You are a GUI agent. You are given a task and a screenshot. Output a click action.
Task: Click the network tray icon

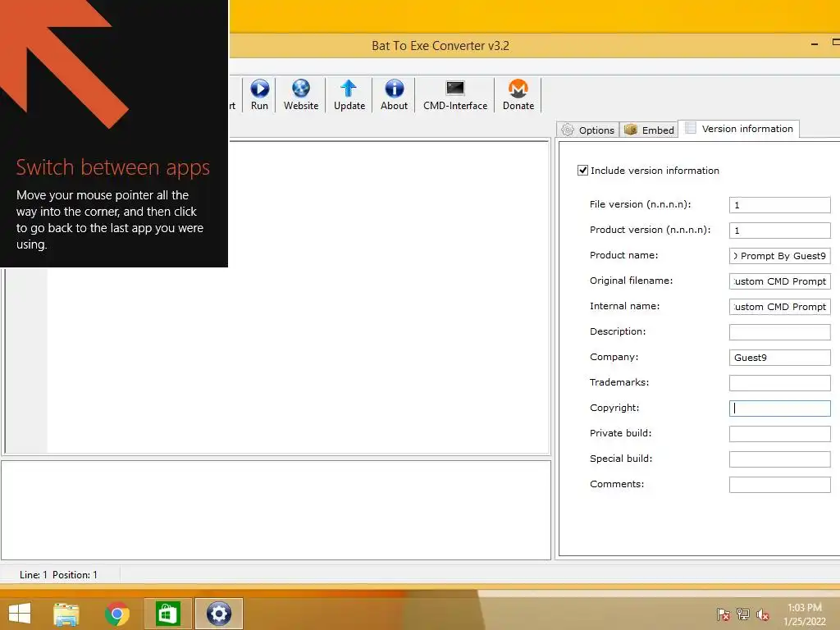click(x=743, y=614)
